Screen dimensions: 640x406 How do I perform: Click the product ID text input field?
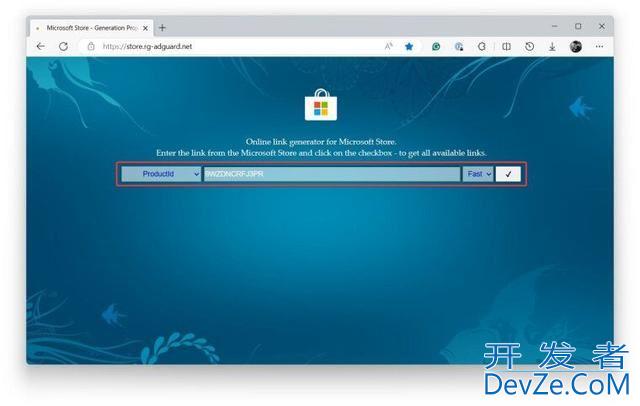[x=332, y=174]
